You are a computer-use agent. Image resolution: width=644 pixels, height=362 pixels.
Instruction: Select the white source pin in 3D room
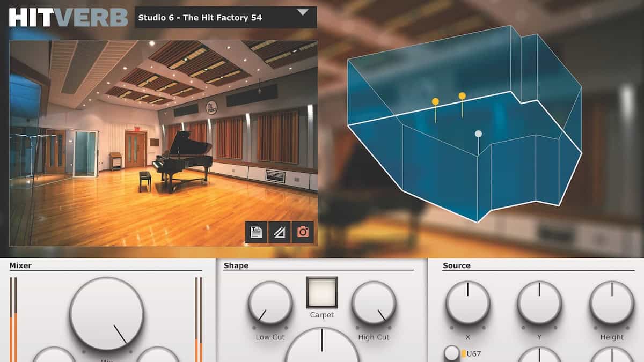[478, 134]
